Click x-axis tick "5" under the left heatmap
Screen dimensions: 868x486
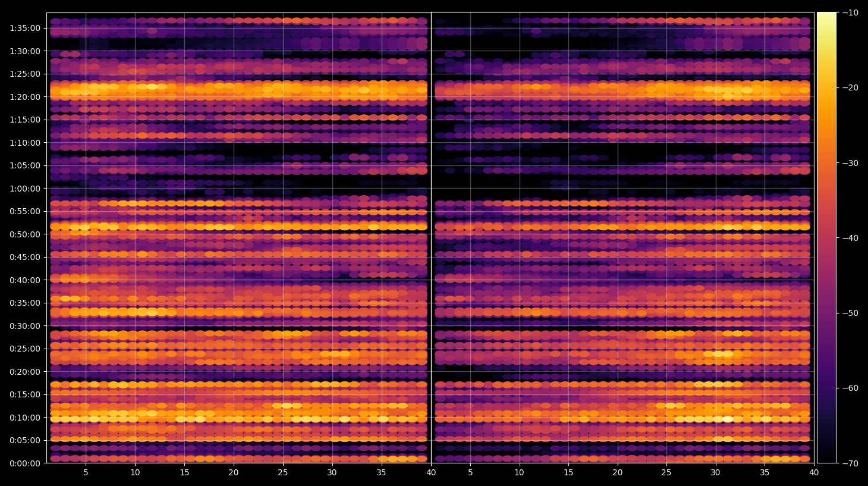(x=86, y=473)
